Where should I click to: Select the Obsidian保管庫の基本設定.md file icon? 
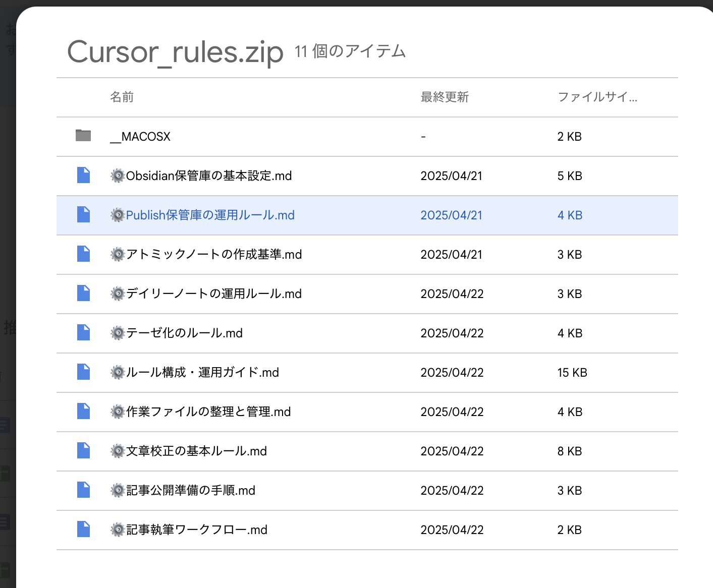tap(83, 175)
